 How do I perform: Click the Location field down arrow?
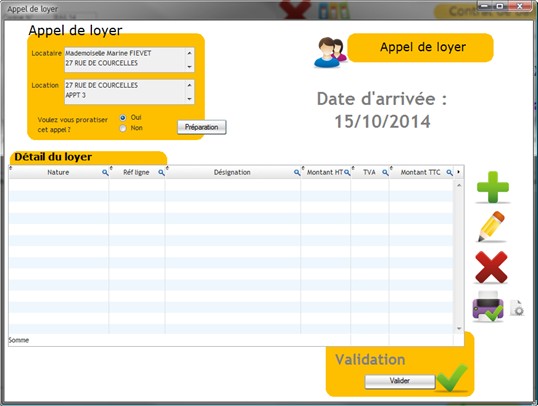tap(189, 99)
